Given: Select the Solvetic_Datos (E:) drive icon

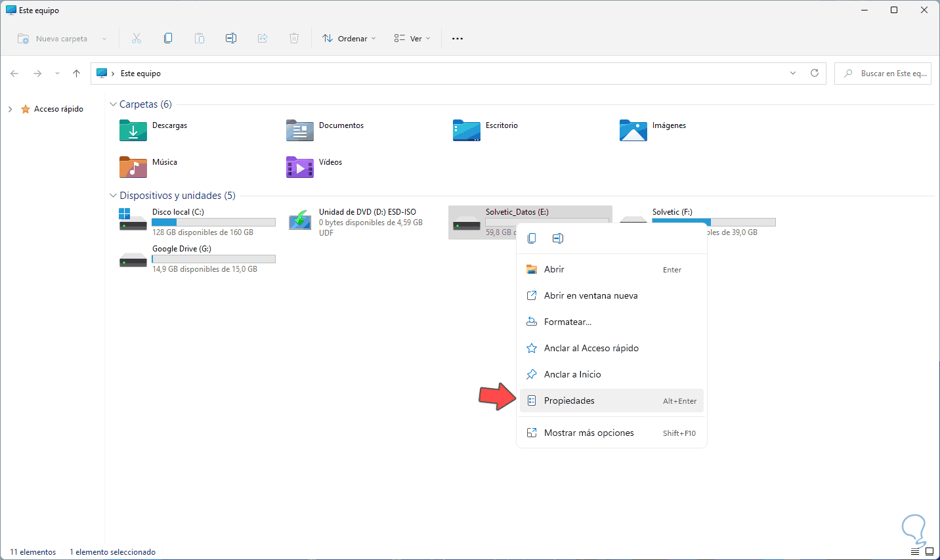Looking at the screenshot, I should (467, 224).
